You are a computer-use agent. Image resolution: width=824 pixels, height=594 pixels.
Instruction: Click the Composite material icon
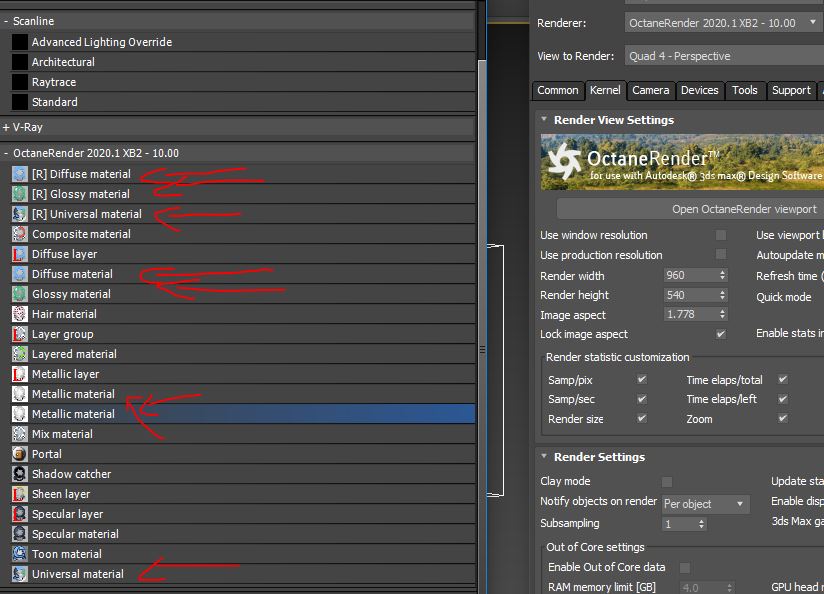click(19, 234)
